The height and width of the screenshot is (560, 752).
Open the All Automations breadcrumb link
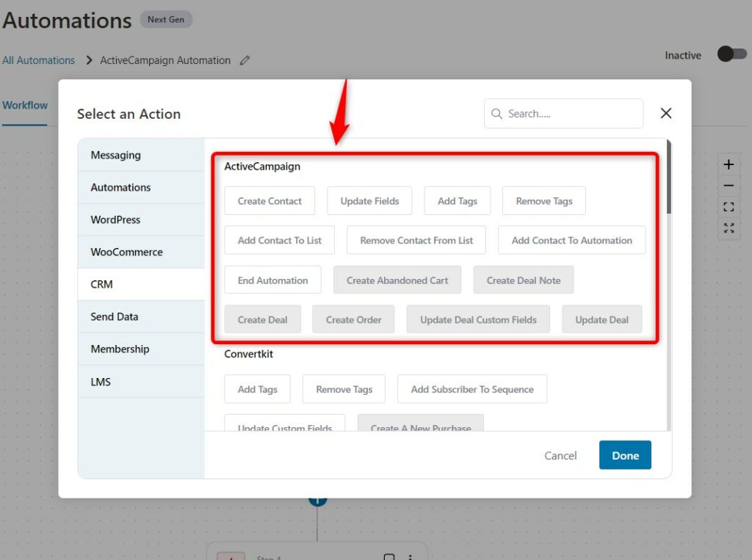pos(38,60)
